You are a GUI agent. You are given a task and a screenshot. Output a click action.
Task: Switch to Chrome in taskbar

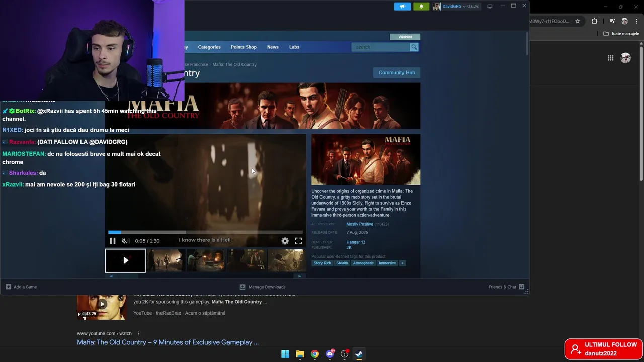click(314, 354)
